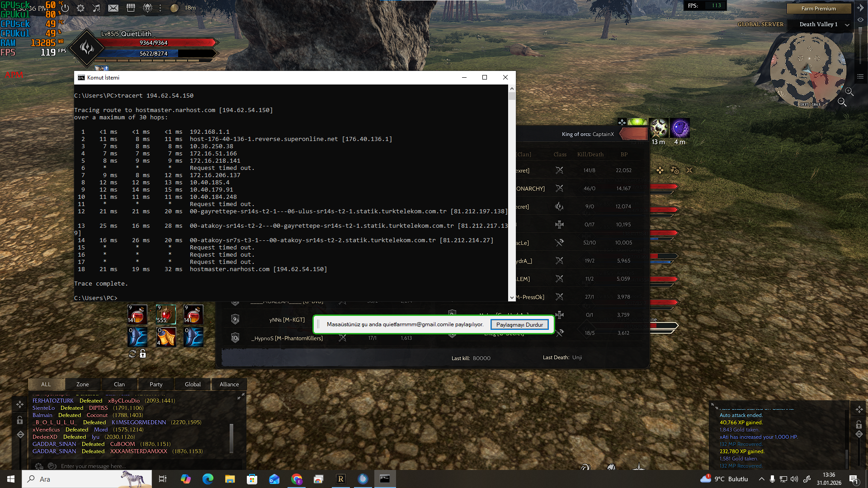Image resolution: width=868 pixels, height=488 pixels.
Task: Click the chat log scrollbar thumb
Action: click(231, 438)
